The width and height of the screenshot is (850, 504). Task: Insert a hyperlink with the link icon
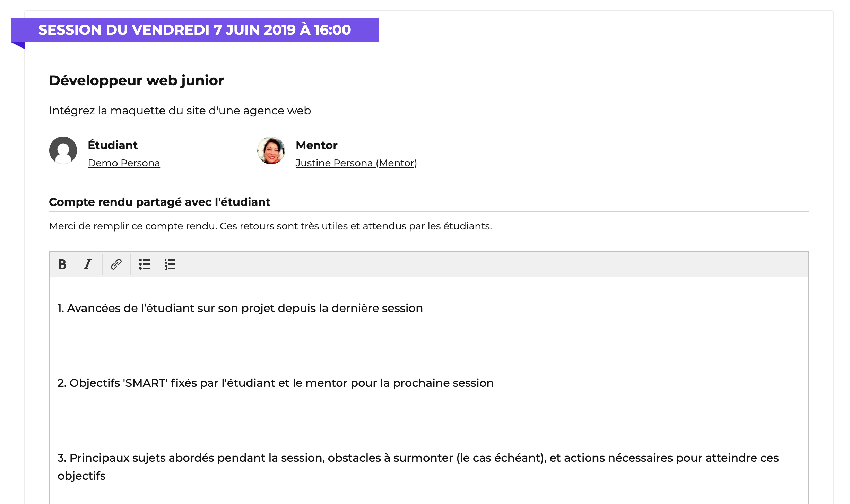point(116,264)
